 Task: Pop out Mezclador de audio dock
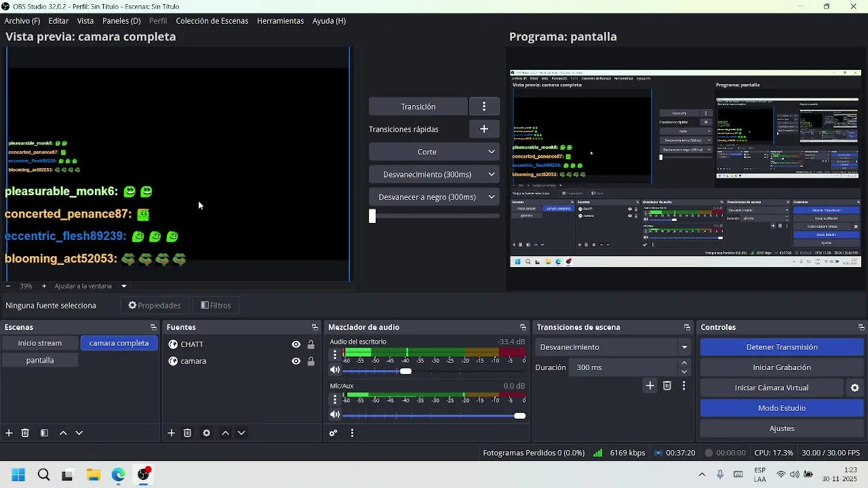(x=523, y=327)
